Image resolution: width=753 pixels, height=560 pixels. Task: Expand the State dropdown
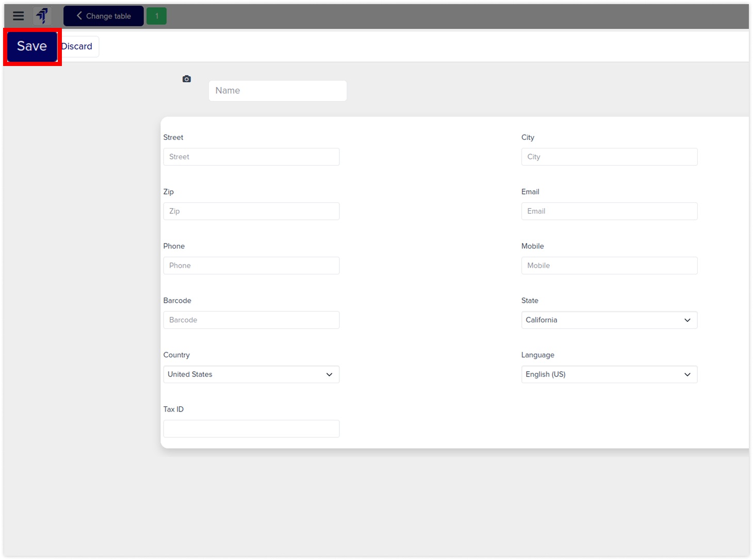609,320
